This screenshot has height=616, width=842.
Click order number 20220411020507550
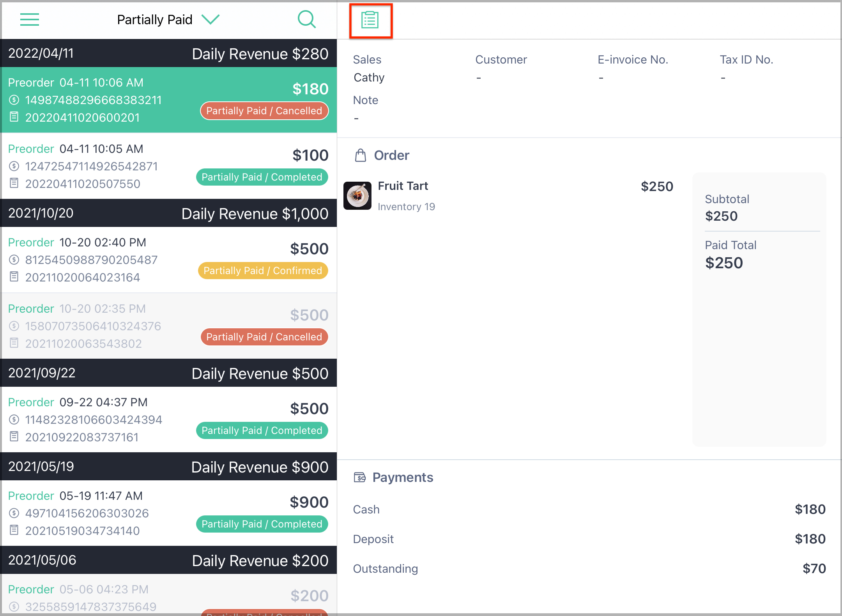[83, 184]
